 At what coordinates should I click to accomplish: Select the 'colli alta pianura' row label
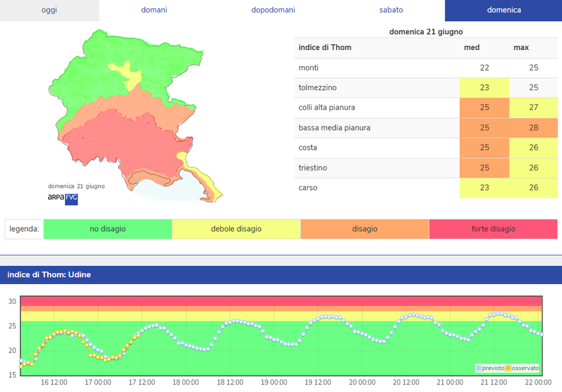[327, 107]
